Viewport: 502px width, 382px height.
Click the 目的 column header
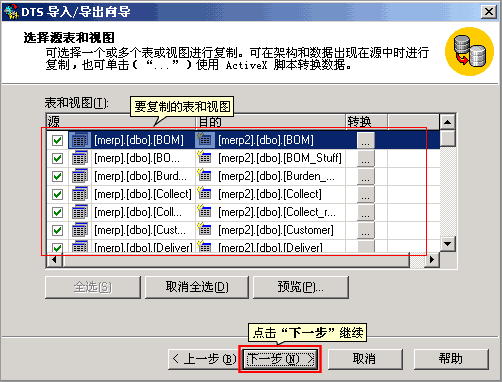click(271, 122)
